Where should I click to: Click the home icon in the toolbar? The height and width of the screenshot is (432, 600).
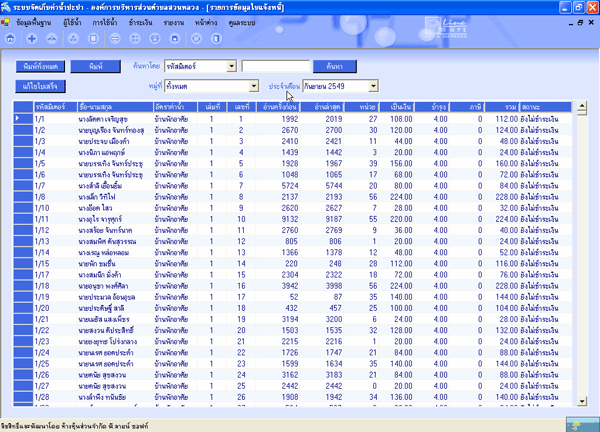click(x=10, y=38)
